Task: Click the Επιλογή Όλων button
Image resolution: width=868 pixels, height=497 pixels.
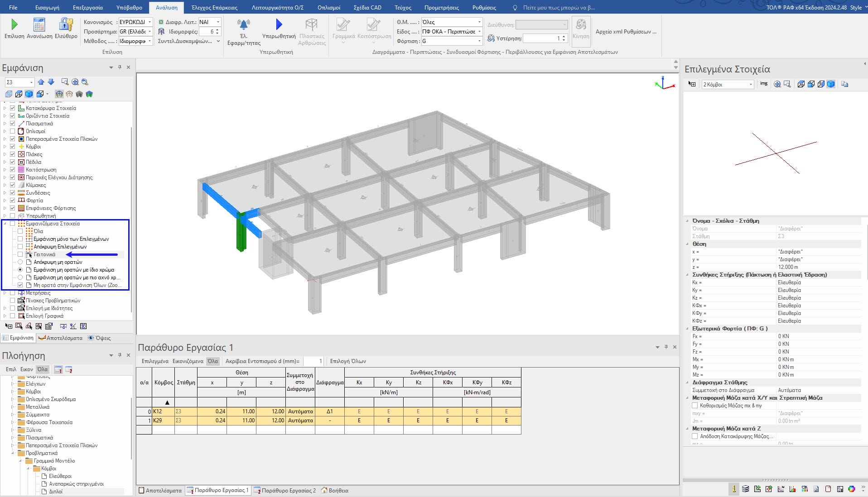Action: (x=348, y=361)
